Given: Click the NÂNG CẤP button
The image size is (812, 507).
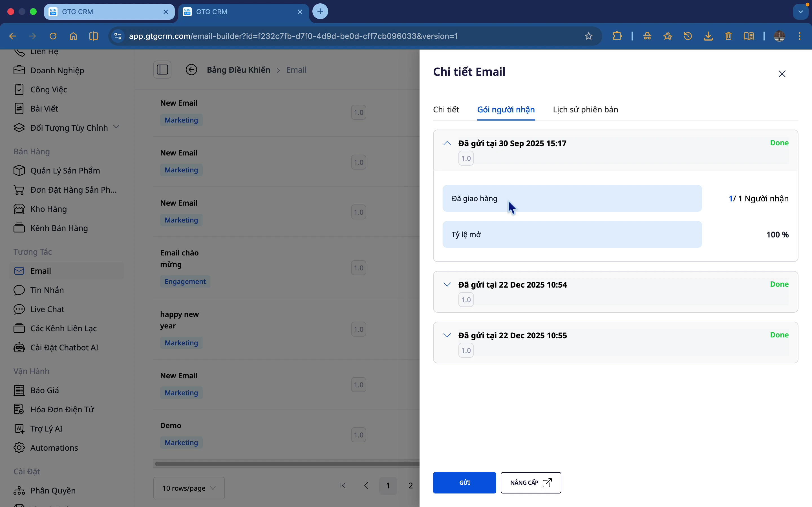Looking at the screenshot, I should coord(531,482).
